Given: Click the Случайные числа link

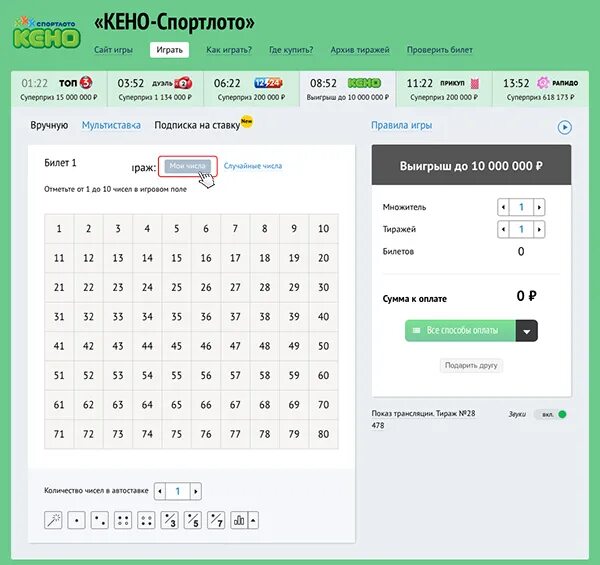Looking at the screenshot, I should (x=253, y=166).
